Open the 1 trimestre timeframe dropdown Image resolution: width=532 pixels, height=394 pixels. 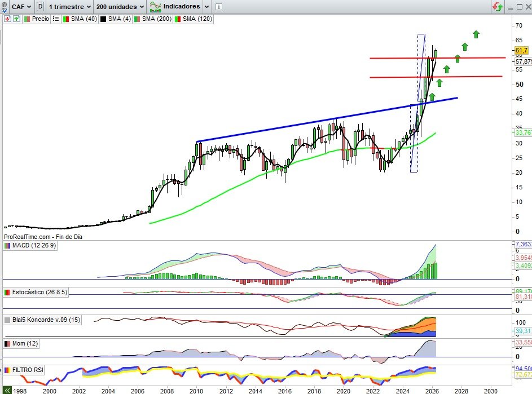(69, 7)
